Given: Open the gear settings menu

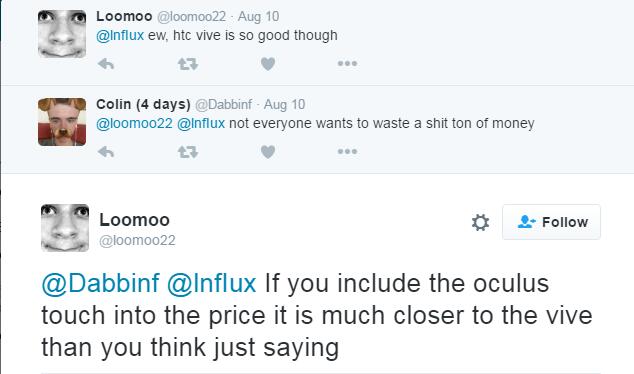Looking at the screenshot, I should (480, 222).
